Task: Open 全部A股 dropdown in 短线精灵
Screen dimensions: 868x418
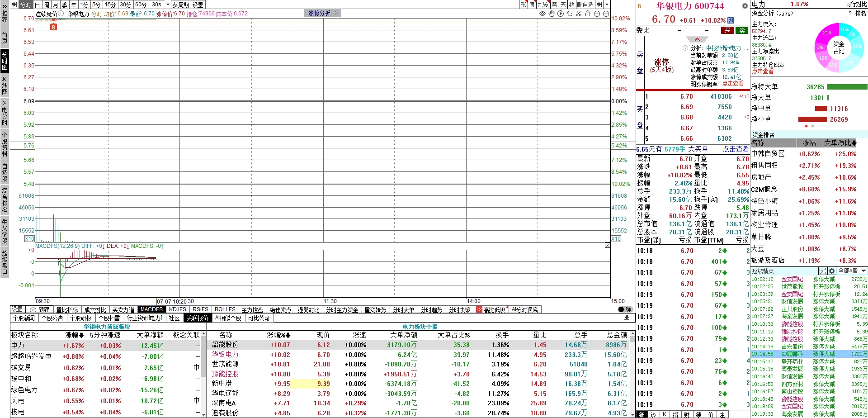Action: (x=852, y=271)
